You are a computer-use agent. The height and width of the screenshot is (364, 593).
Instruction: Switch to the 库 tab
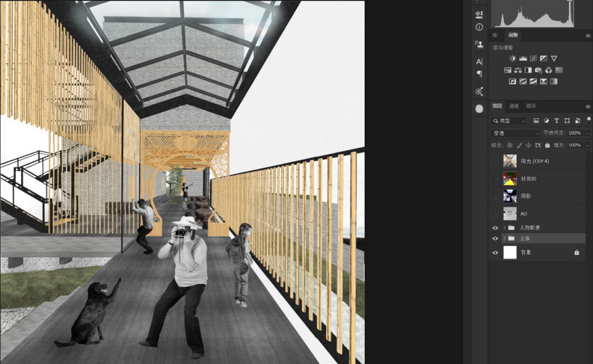pos(495,36)
